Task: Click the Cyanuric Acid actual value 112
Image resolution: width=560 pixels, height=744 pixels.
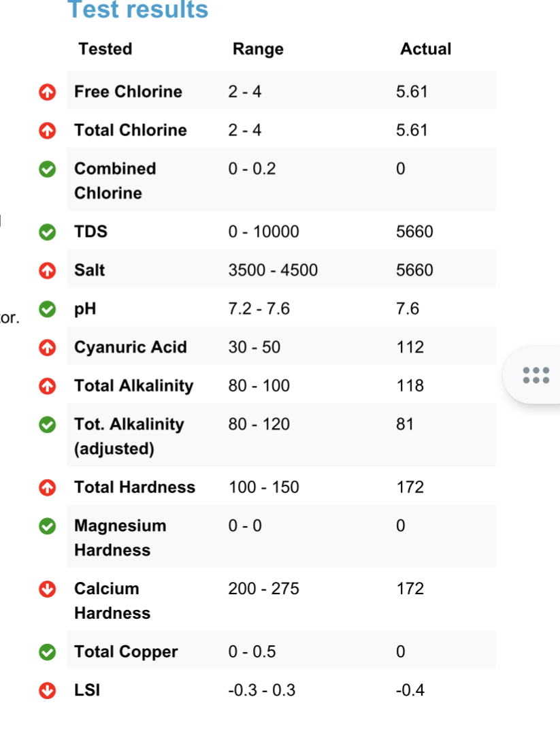Action: (x=410, y=347)
